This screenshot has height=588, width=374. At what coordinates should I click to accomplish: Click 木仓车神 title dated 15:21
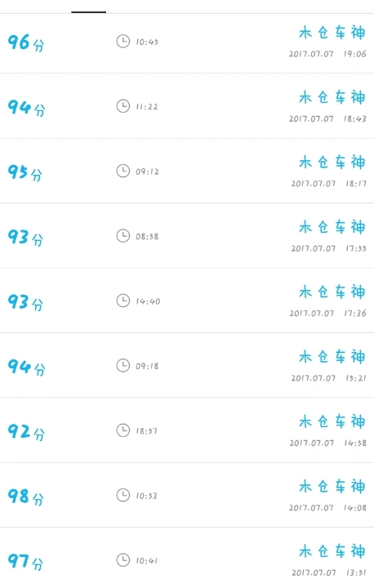coord(332,357)
